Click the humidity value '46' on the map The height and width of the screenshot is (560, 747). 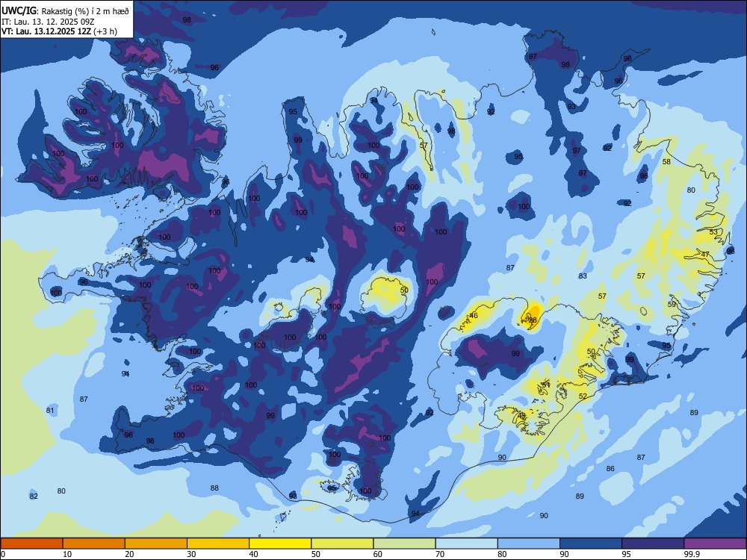tap(474, 315)
